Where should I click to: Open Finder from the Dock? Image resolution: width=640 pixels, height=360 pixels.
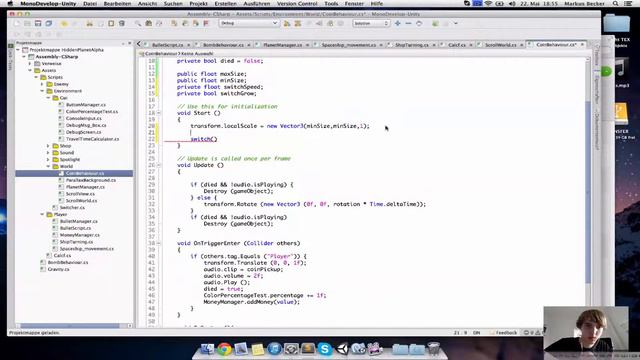pos(207,349)
